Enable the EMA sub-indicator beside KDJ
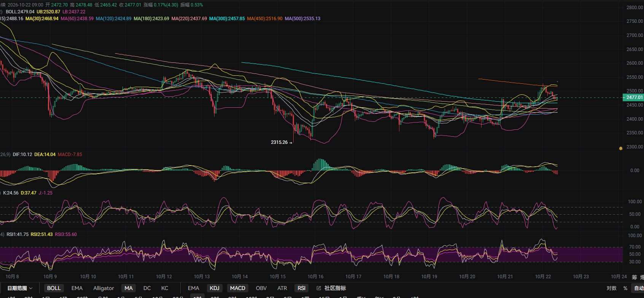This screenshot has height=298, width=644. 193,288
